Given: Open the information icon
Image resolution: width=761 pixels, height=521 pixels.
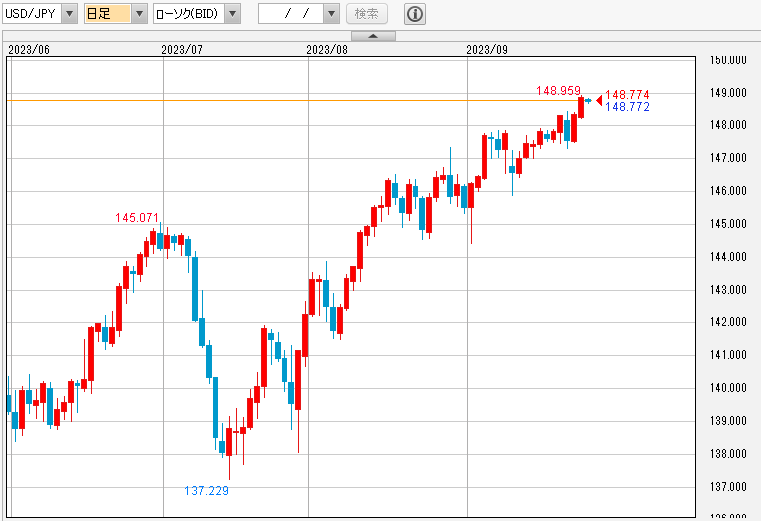Looking at the screenshot, I should 414,14.
